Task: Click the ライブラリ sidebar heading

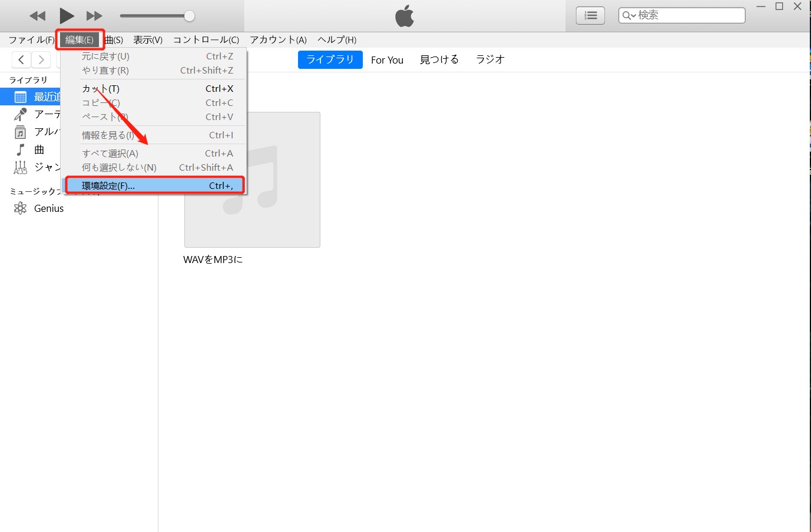Action: coord(28,80)
